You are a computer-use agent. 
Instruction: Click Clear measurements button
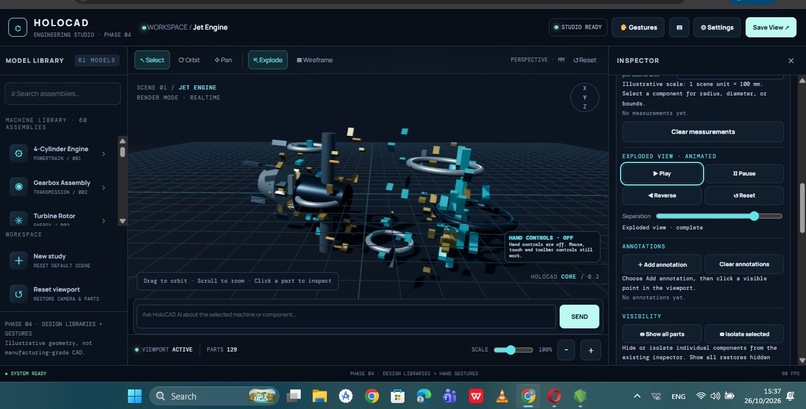pos(703,132)
